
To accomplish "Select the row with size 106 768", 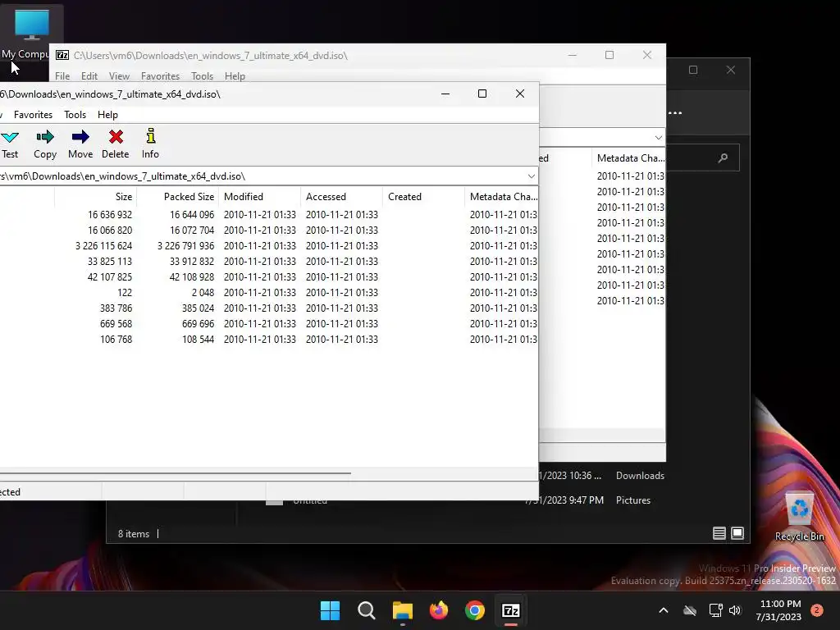I will click(269, 339).
